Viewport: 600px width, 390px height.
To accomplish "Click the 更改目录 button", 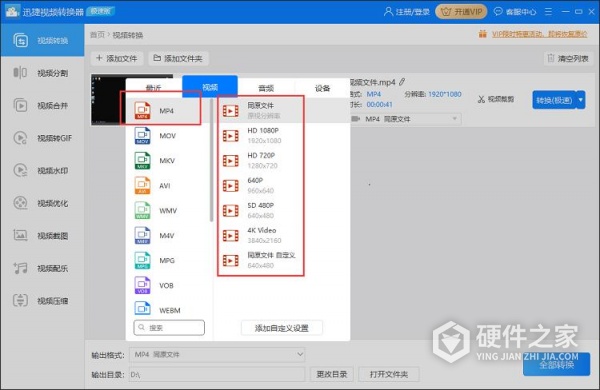I will point(332,374).
